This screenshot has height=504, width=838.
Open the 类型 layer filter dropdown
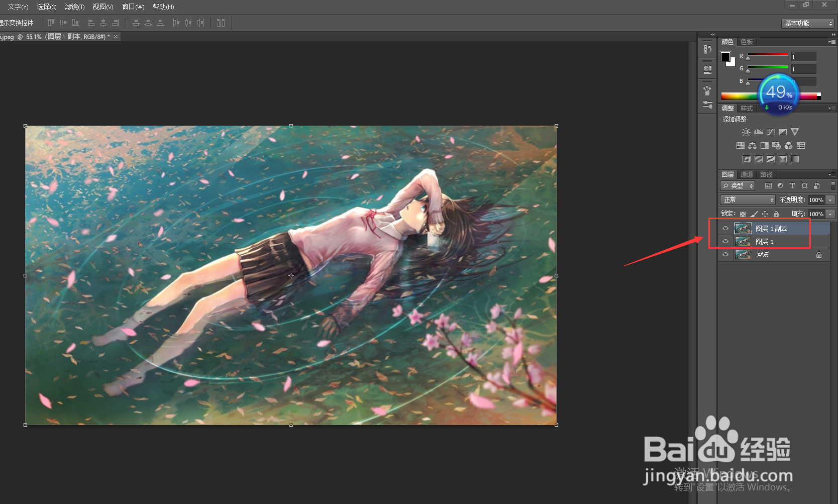(738, 186)
